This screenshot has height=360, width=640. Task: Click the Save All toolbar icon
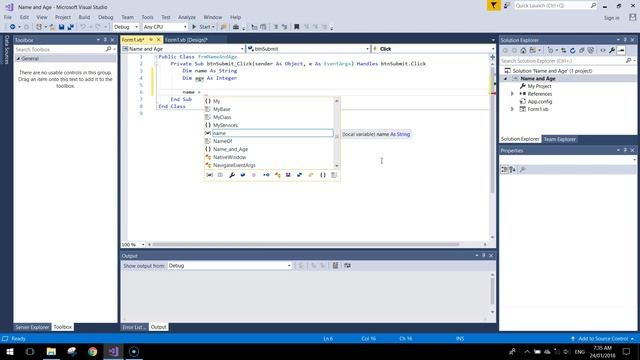[71, 27]
